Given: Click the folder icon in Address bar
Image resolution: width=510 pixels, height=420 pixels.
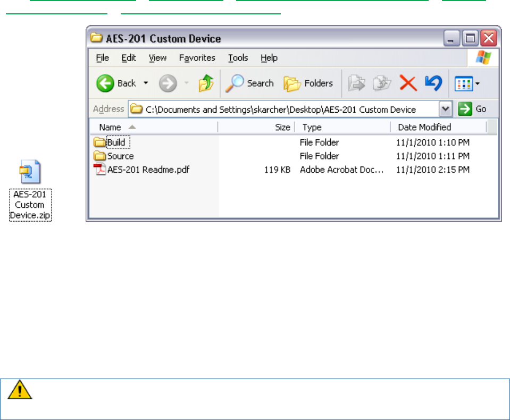Looking at the screenshot, I should point(137,109).
